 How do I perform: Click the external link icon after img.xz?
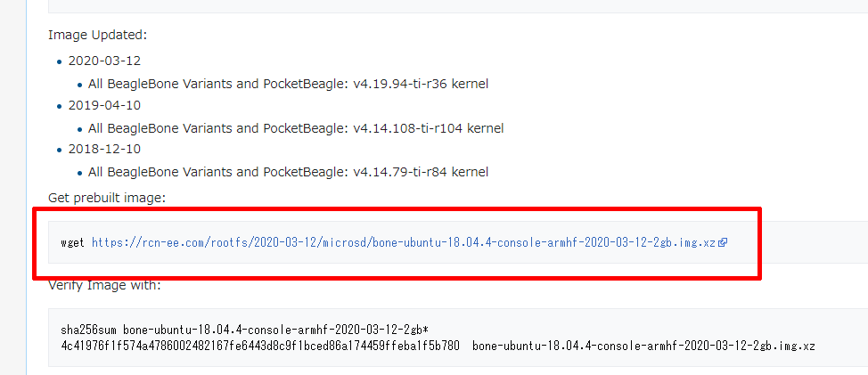tap(722, 242)
